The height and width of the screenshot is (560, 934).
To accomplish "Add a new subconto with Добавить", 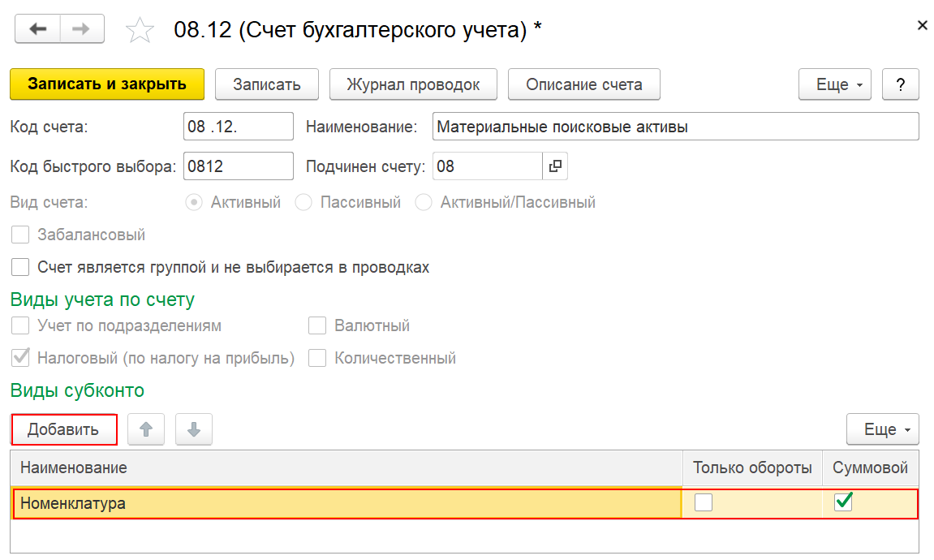I will [x=64, y=429].
